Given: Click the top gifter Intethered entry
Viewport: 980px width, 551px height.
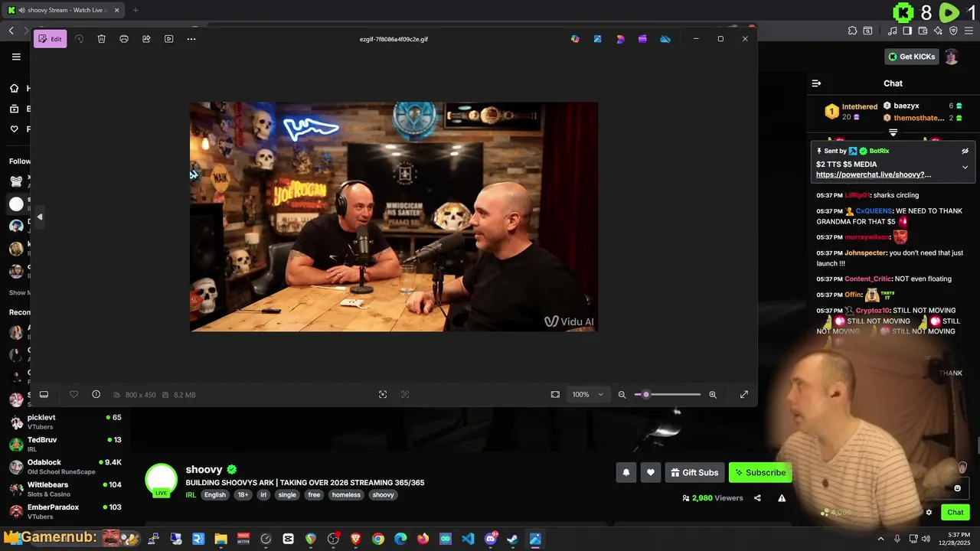Looking at the screenshot, I should 851,112.
